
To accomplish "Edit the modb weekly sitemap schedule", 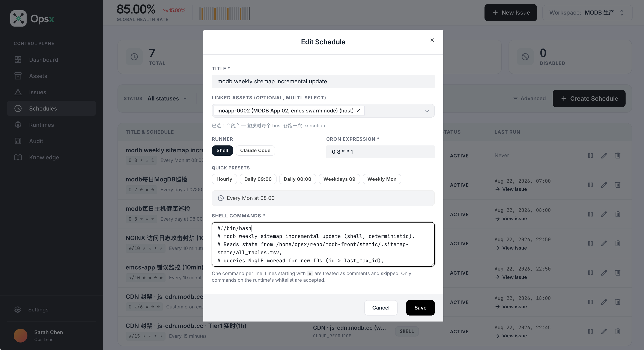I will [604, 156].
